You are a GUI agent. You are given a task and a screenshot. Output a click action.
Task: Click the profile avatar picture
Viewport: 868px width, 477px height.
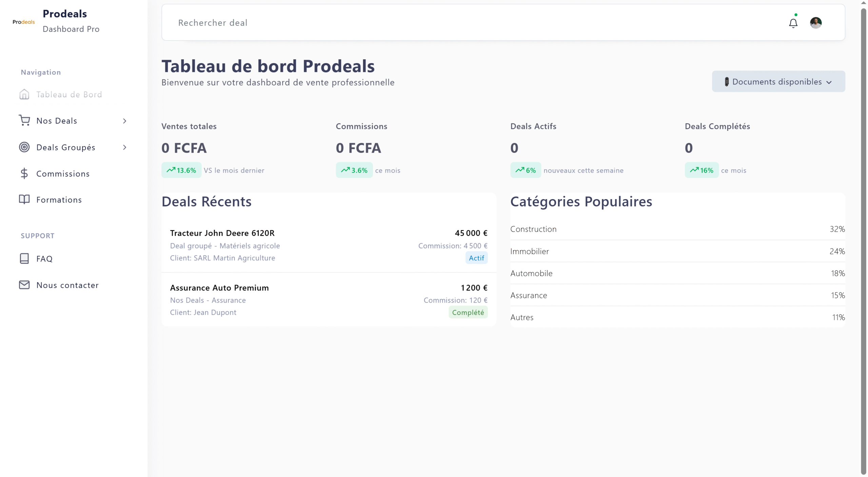coord(816,22)
